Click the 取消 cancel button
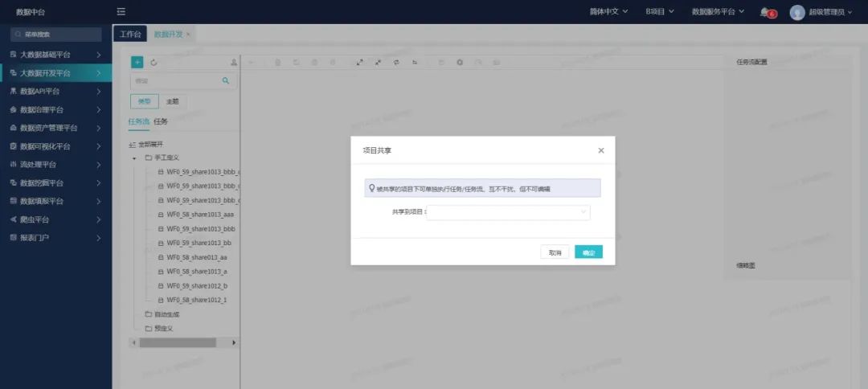Screen dimensions: 868x389 (555, 252)
